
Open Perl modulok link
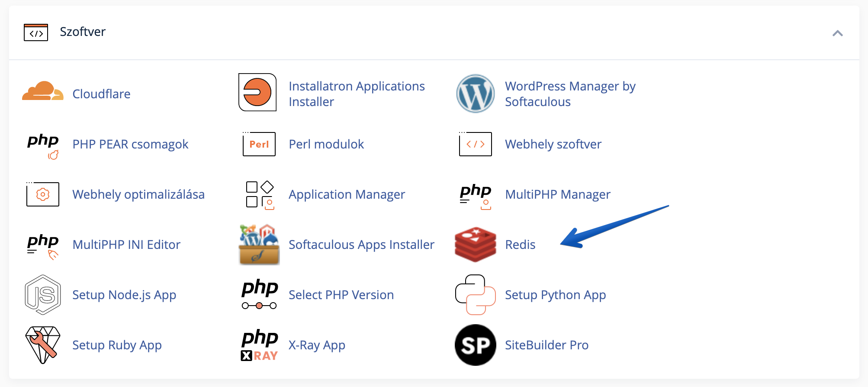click(326, 144)
